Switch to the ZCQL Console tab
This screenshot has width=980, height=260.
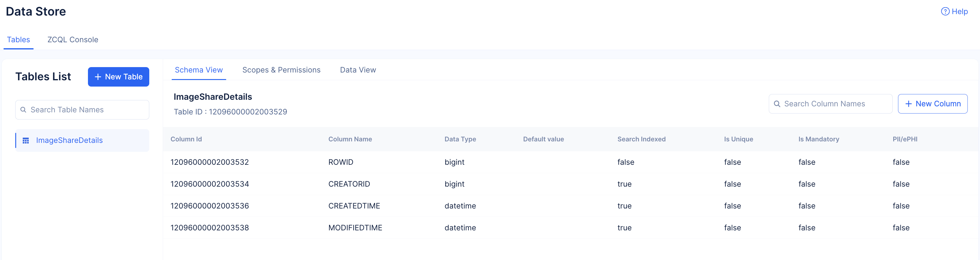pos(73,40)
